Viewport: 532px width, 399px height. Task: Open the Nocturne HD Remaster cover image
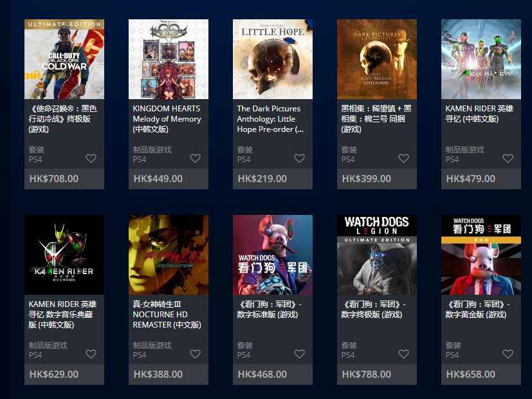pyautogui.click(x=169, y=255)
